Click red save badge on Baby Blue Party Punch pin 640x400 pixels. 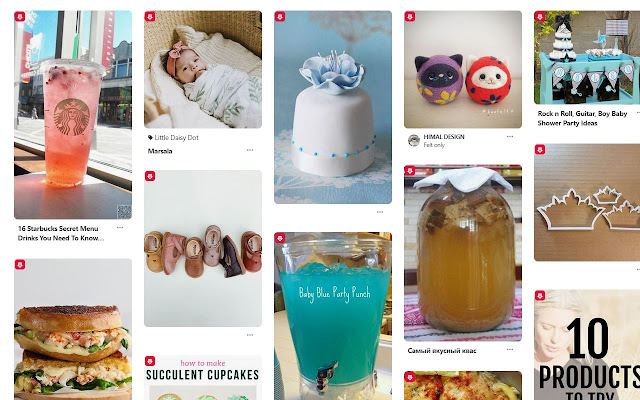[280, 238]
